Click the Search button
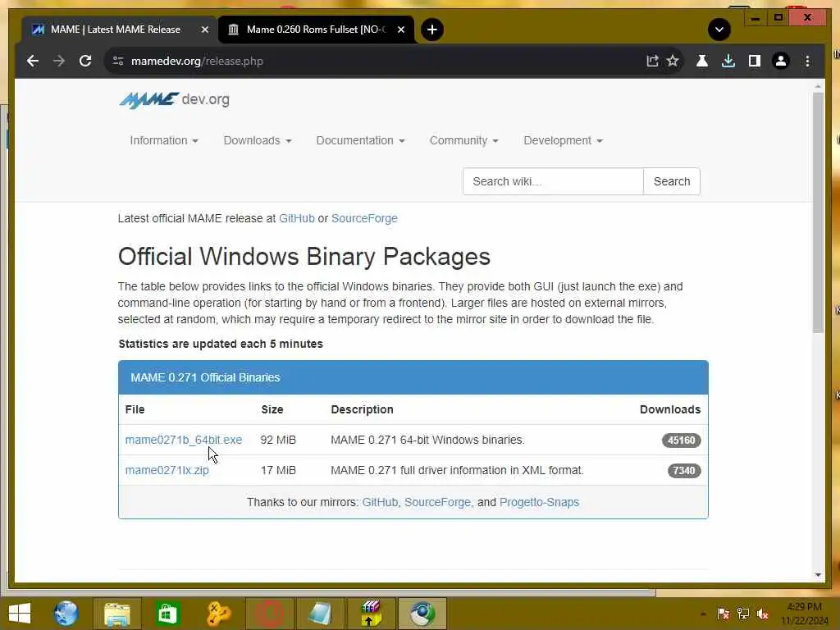Viewport: 840px width, 630px height. (x=672, y=181)
